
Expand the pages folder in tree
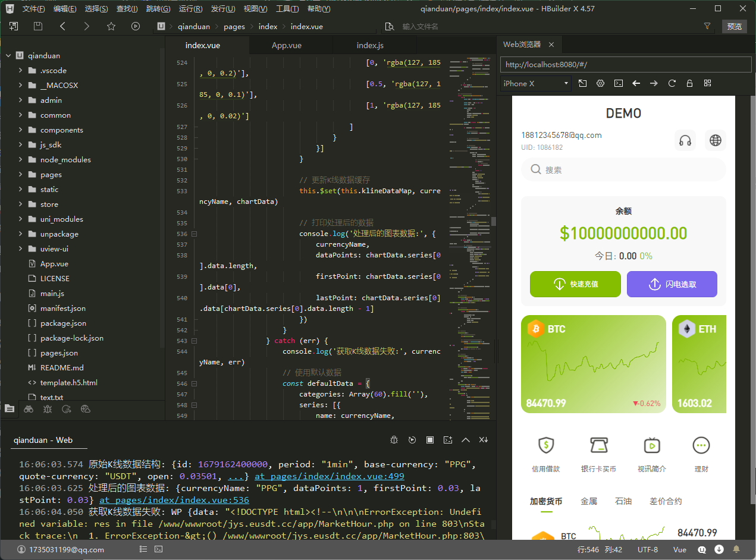[21, 175]
